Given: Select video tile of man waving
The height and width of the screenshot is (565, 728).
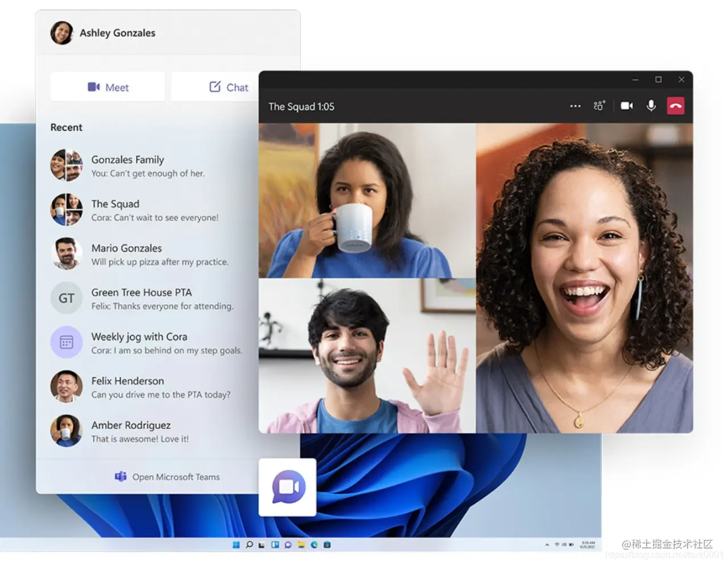Looking at the screenshot, I should click(x=367, y=356).
